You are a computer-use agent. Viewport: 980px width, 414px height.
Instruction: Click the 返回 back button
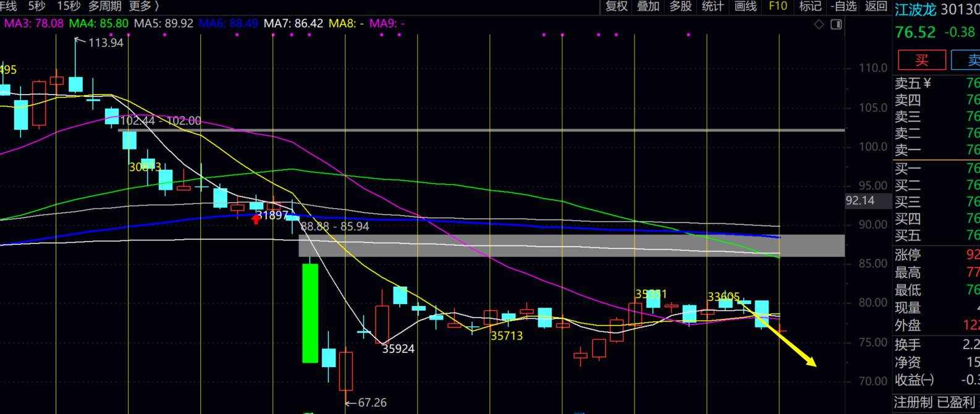876,6
